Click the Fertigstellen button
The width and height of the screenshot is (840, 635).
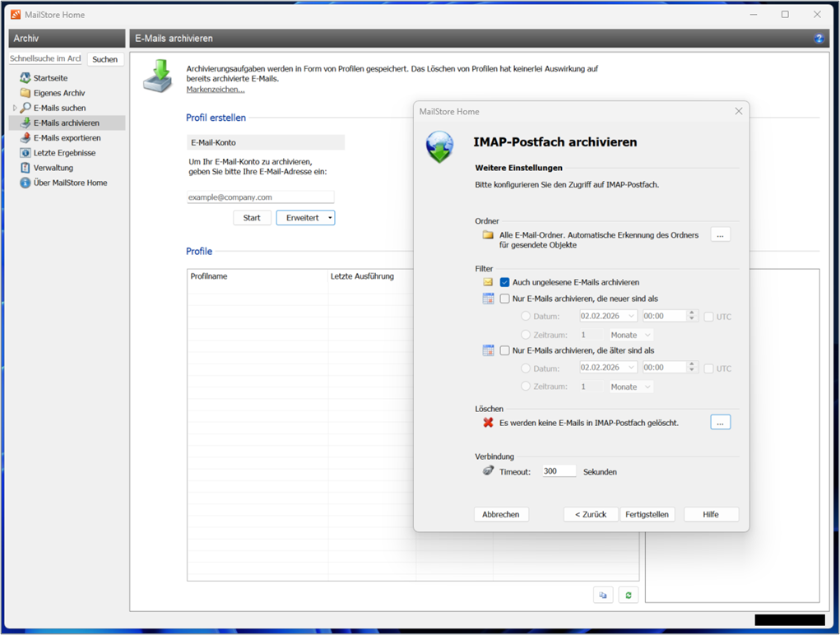pyautogui.click(x=647, y=514)
